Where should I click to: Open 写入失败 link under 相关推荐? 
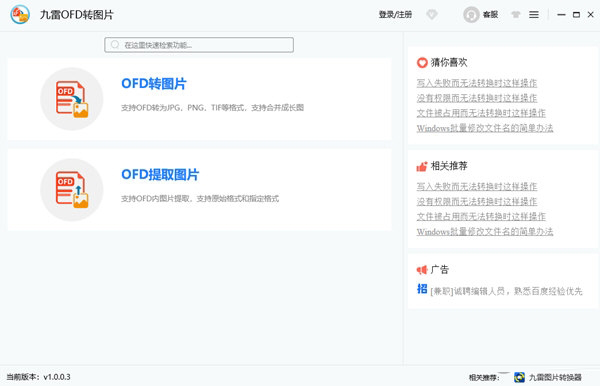477,186
